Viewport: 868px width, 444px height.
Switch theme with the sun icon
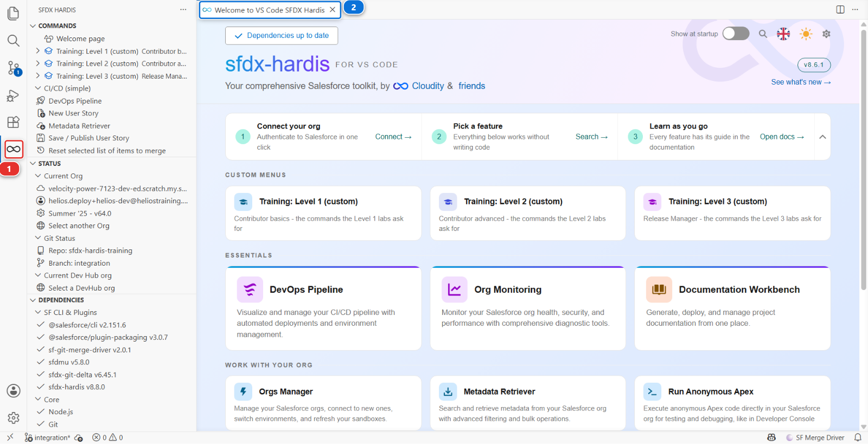806,34
